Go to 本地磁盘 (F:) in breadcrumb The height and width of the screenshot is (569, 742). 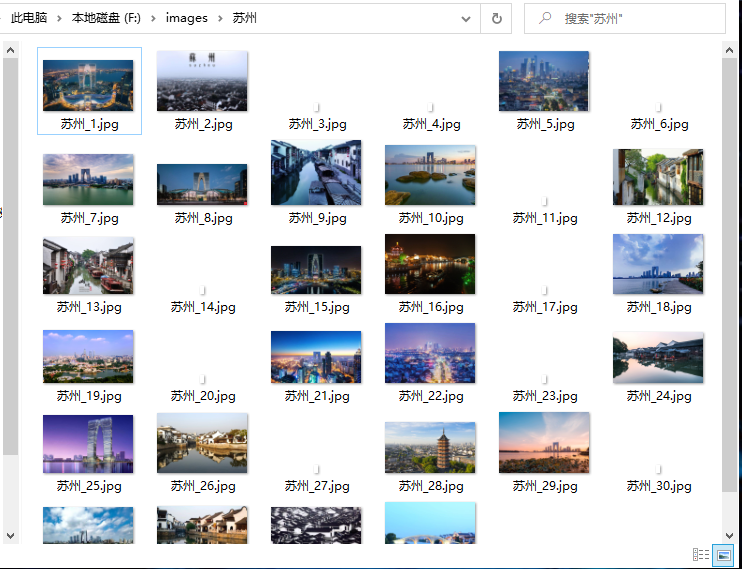(x=106, y=18)
